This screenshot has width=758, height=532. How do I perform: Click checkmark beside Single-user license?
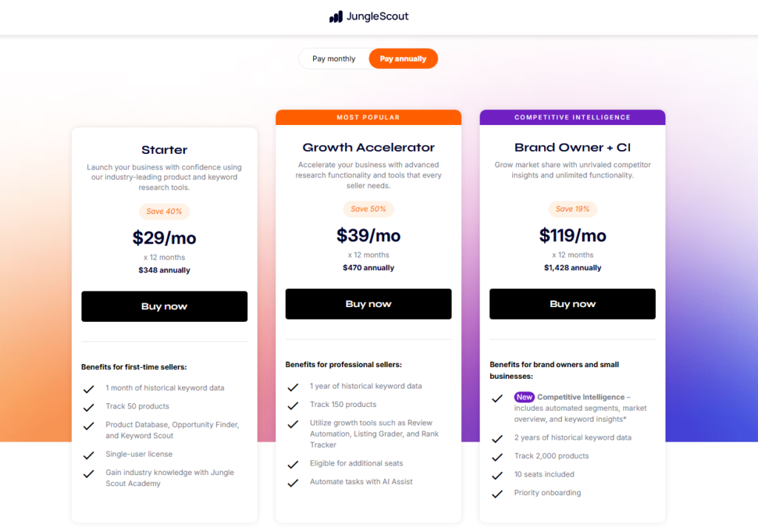pyautogui.click(x=89, y=455)
